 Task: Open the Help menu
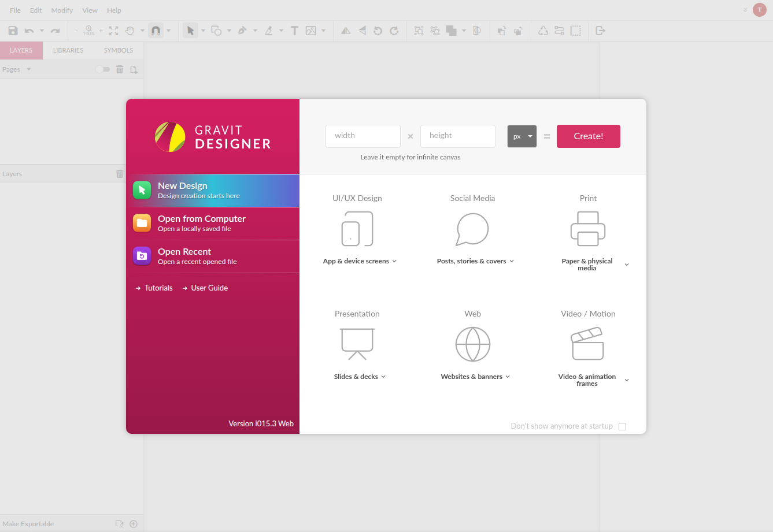(114, 10)
